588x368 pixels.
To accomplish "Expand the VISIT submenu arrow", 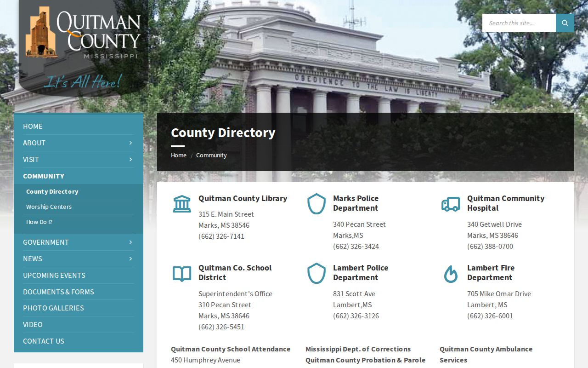I will point(130,159).
